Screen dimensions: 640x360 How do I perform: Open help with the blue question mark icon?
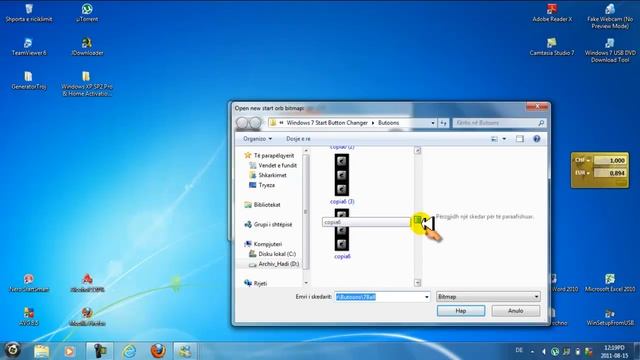click(x=536, y=139)
